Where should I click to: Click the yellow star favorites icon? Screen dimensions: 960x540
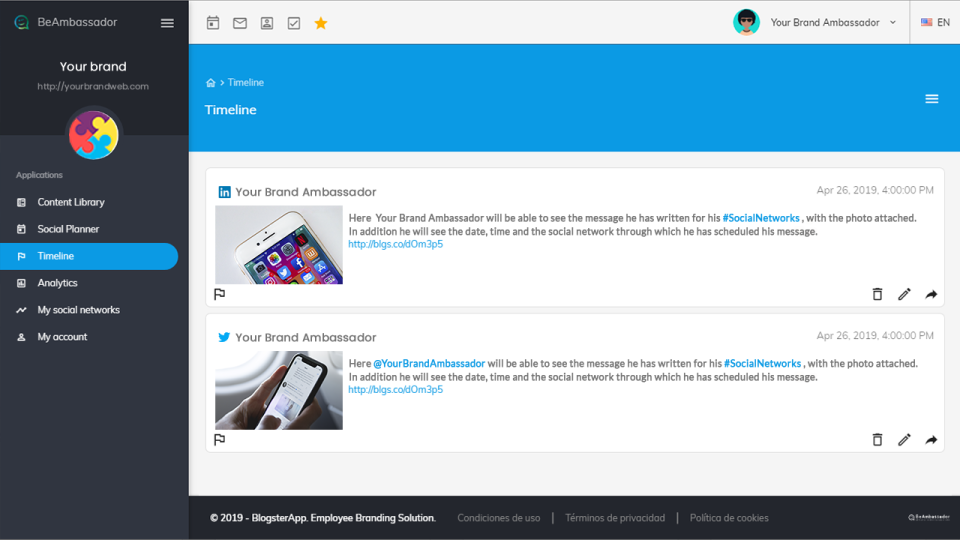tap(321, 23)
